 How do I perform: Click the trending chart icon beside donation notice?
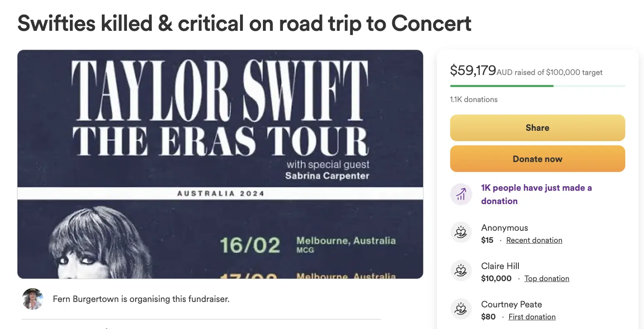[461, 194]
